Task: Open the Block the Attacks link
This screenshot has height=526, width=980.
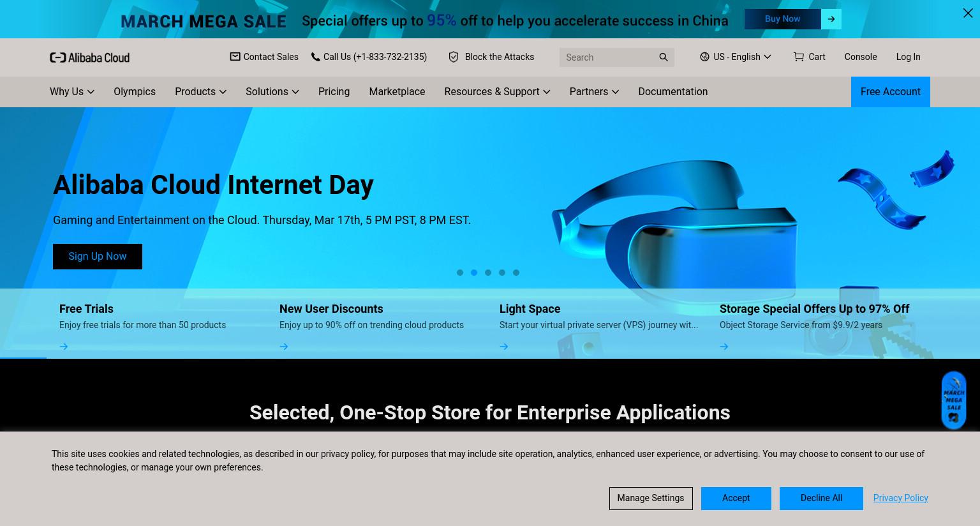Action: pos(500,57)
